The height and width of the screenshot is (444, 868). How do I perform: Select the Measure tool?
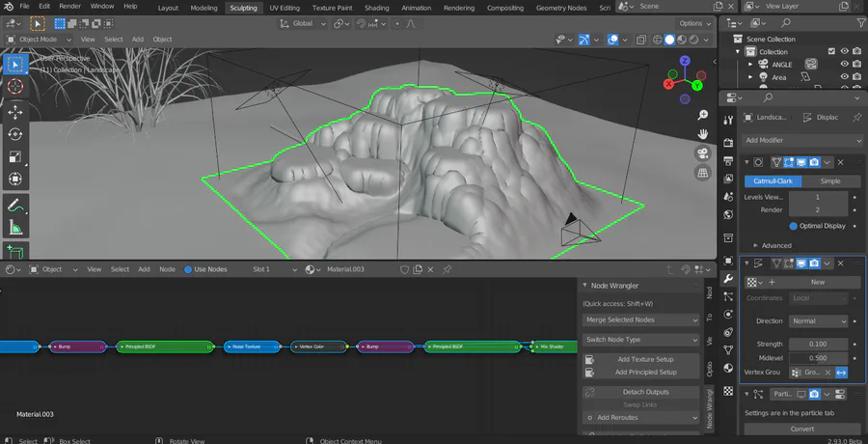pyautogui.click(x=15, y=227)
